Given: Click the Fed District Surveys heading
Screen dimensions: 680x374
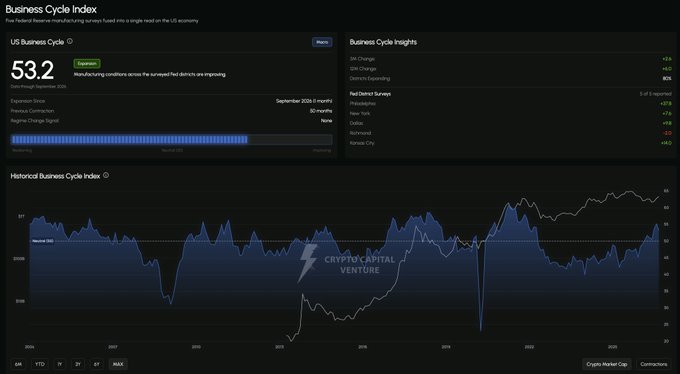Looking at the screenshot, I should click(x=370, y=94).
